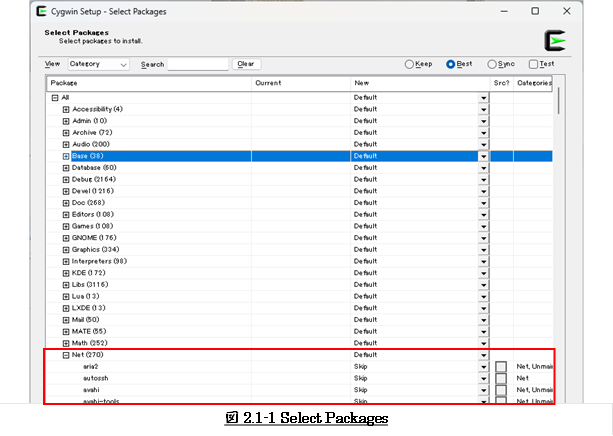The image size is (613, 436).
Task: Click the Categories column header
Action: pyautogui.click(x=533, y=83)
